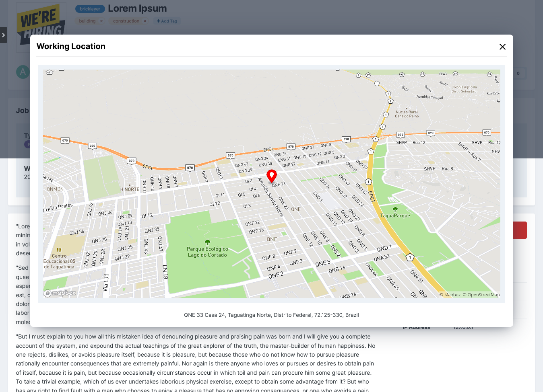The height and width of the screenshot is (392, 543).
Task: Expand the left sidebar chevron
Action: coord(4,35)
